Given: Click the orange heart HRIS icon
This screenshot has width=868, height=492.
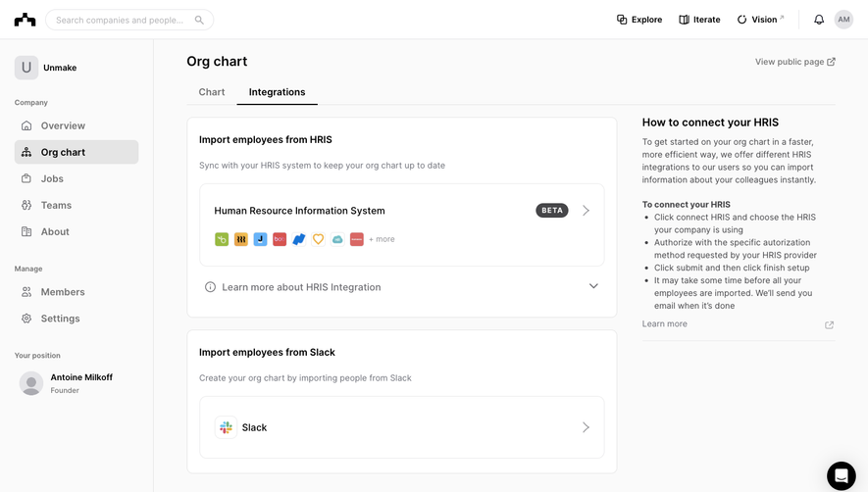Looking at the screenshot, I should coord(319,239).
